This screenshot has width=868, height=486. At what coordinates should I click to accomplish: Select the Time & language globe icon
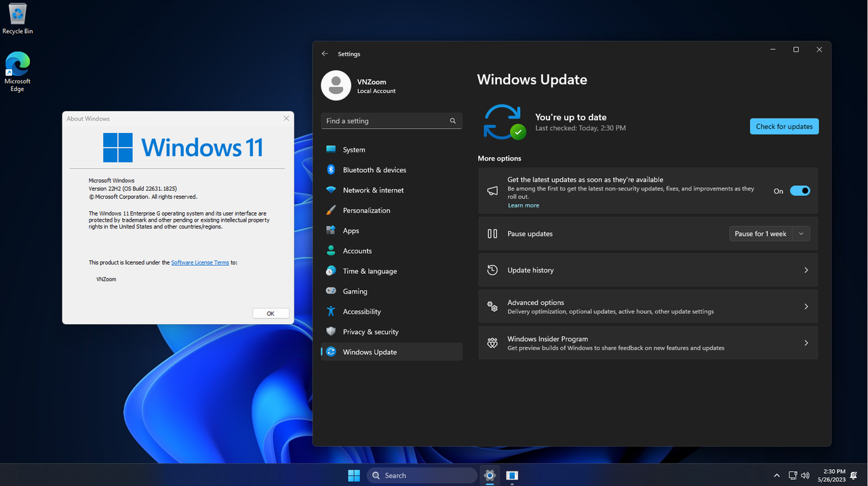click(331, 271)
